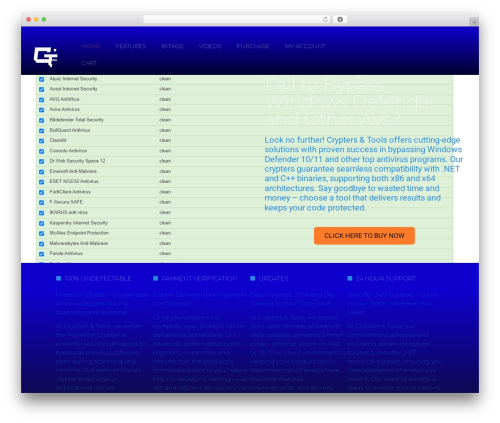Open the CART link in navigation
This screenshot has width=500, height=423.
tap(89, 63)
